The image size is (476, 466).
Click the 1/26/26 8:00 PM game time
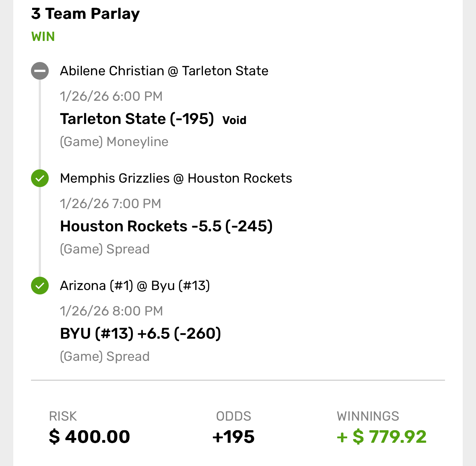[111, 311]
